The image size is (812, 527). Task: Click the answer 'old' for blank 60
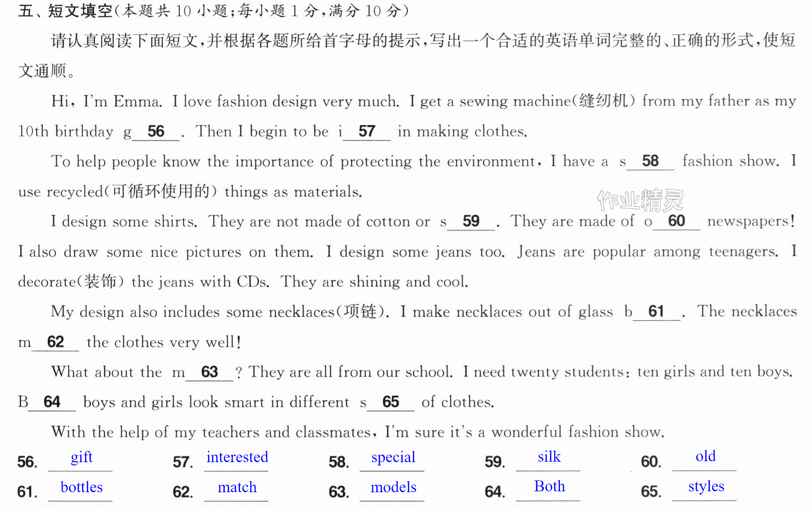pos(705,456)
